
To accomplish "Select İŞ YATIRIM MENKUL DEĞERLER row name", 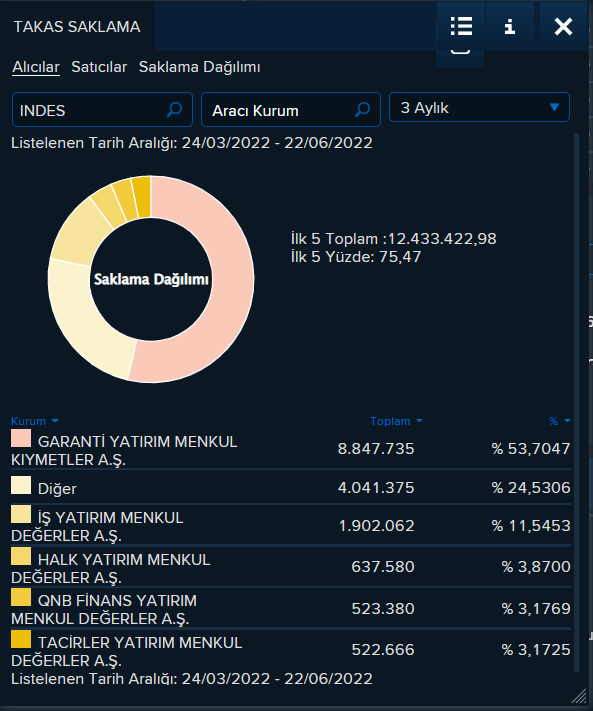I will pyautogui.click(x=97, y=526).
